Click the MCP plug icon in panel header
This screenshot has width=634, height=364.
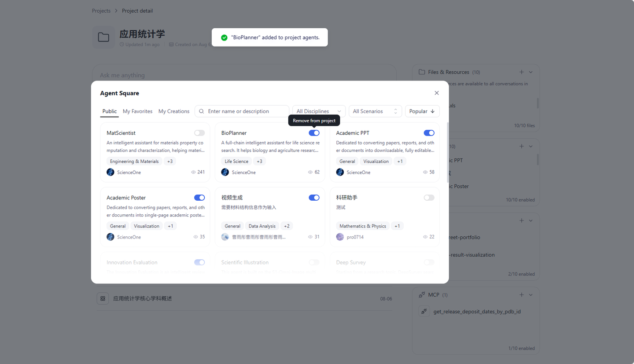(422, 294)
